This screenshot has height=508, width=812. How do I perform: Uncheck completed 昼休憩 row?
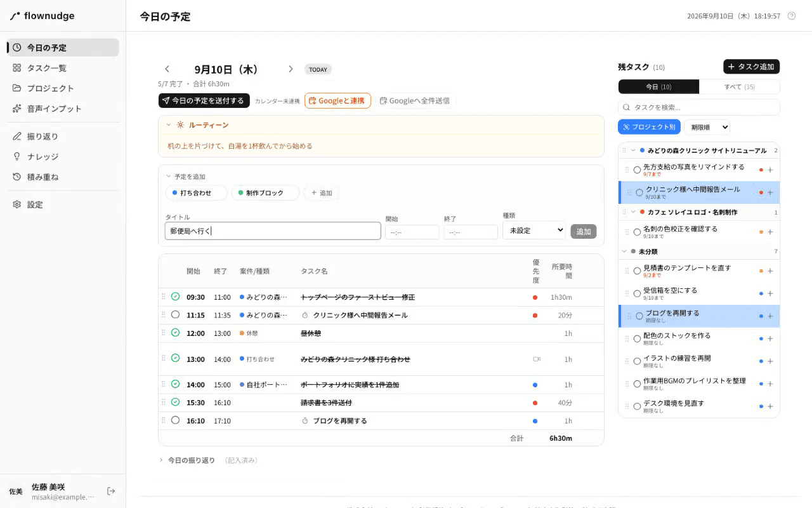coord(176,333)
